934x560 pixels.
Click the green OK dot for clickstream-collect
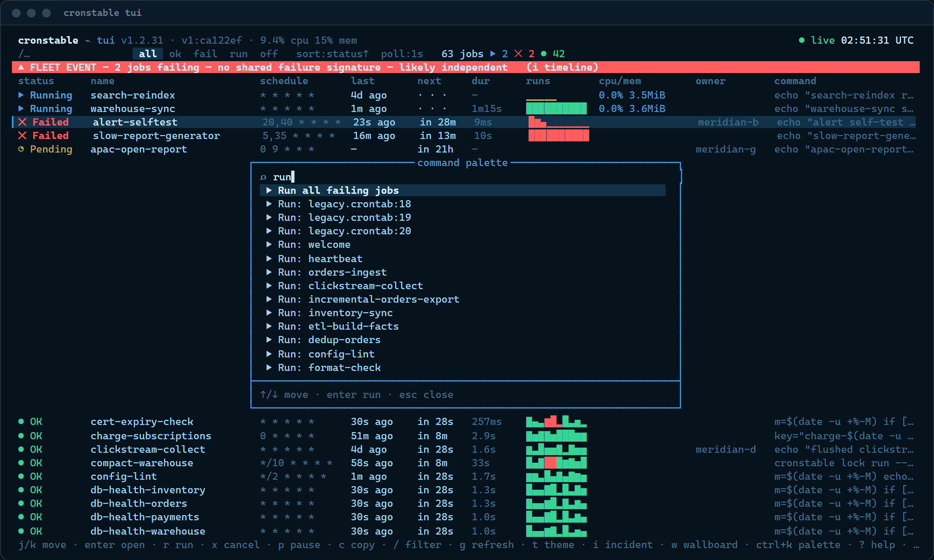click(x=21, y=450)
